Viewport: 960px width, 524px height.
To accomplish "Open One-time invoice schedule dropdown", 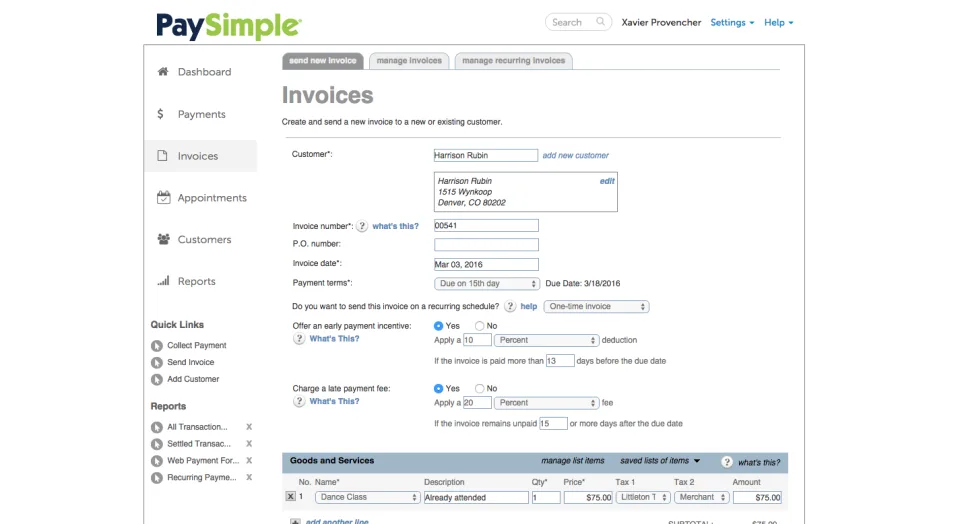I will pyautogui.click(x=596, y=306).
